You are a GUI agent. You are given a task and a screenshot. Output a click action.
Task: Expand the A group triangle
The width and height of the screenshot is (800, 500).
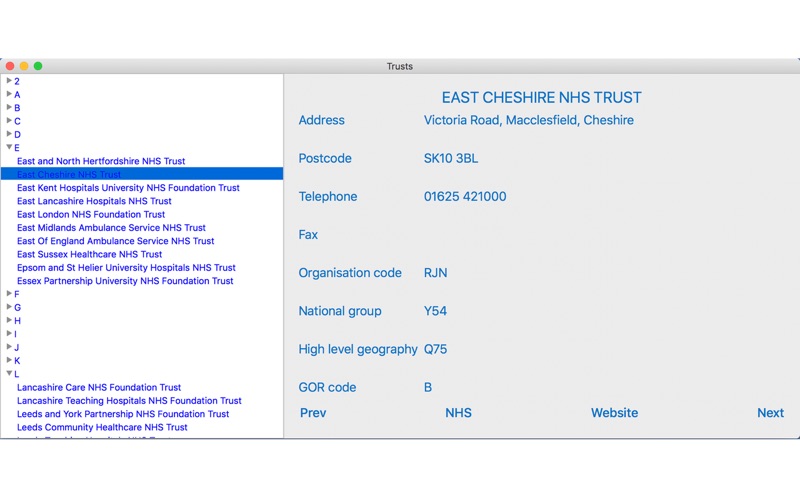coord(9,94)
